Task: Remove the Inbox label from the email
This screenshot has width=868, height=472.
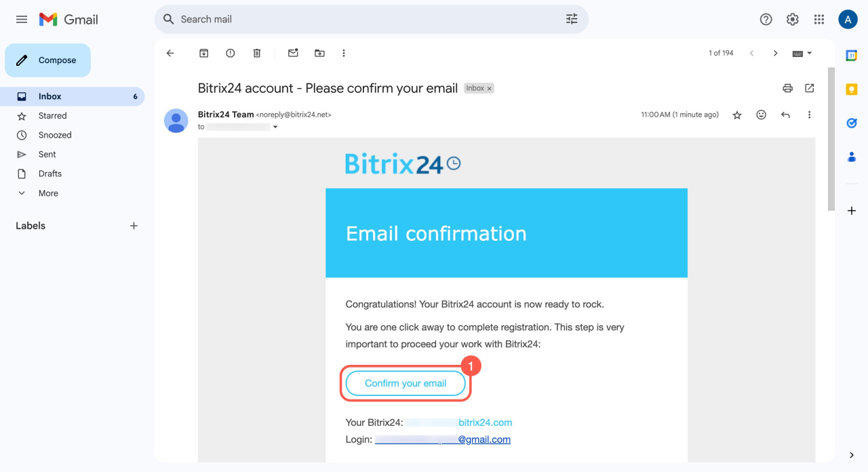Action: pos(489,88)
